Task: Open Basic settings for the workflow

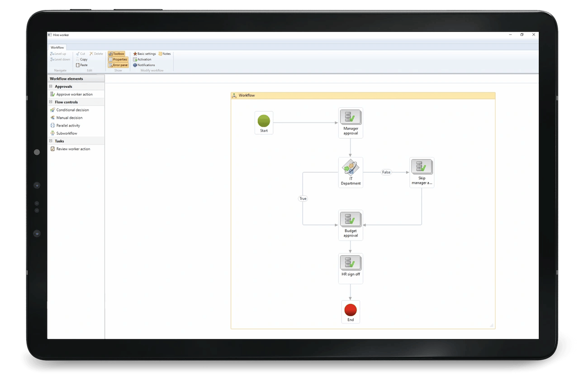Action: (144, 54)
